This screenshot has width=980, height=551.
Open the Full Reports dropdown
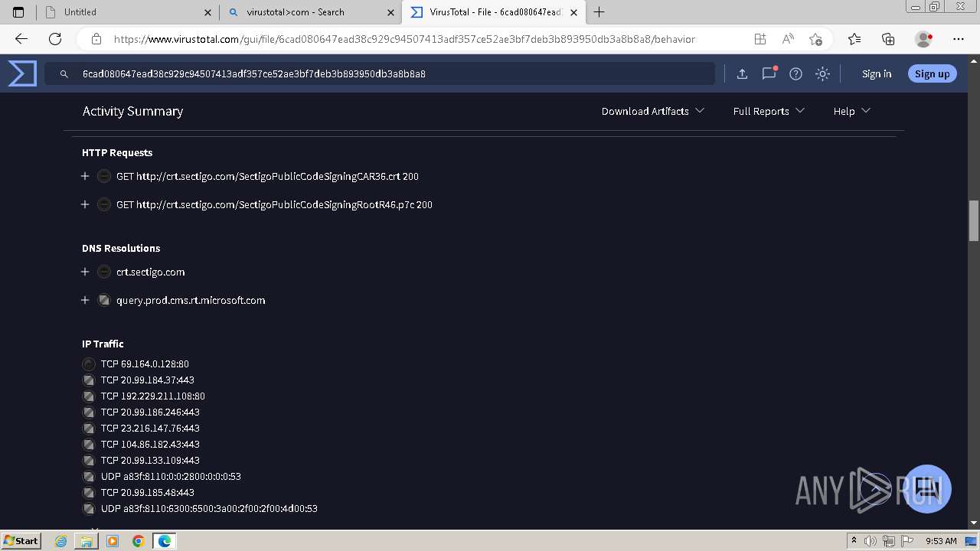point(769,111)
